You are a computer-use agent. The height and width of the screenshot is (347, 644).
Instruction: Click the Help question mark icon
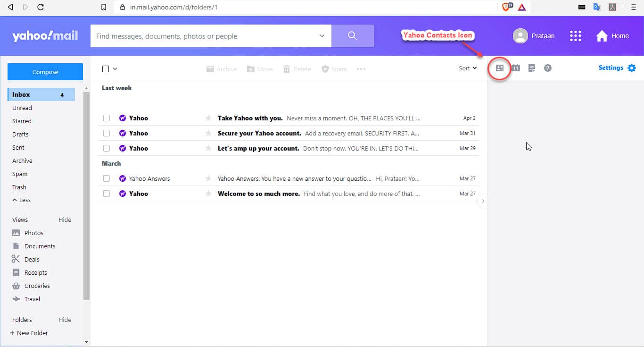click(x=548, y=68)
